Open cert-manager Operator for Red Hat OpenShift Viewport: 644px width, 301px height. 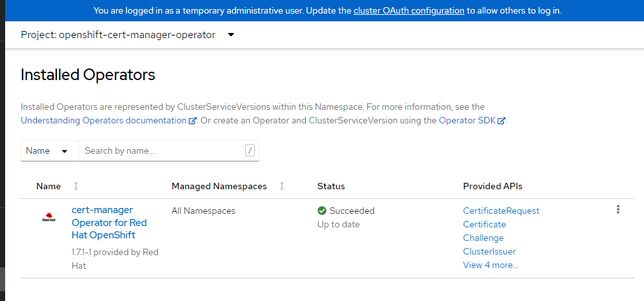109,223
